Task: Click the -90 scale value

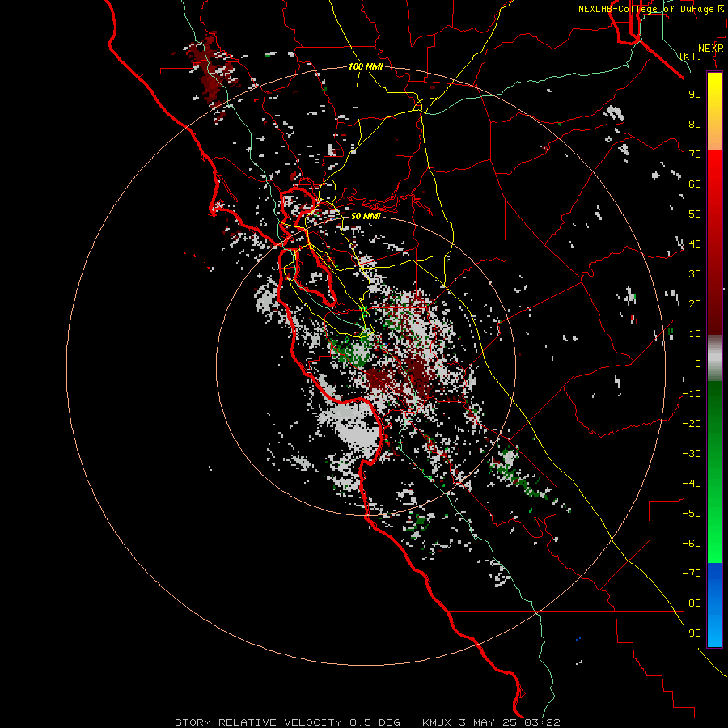Action: click(692, 633)
